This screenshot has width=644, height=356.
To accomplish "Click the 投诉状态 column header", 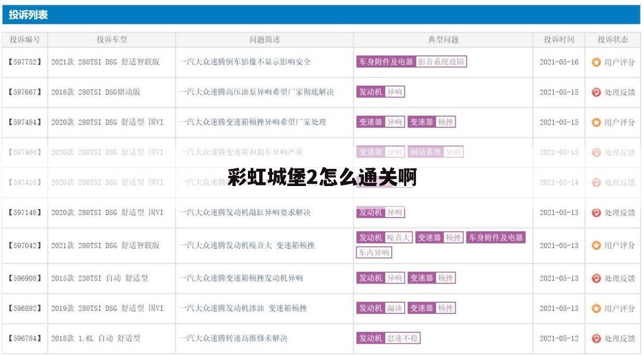I will coord(613,40).
